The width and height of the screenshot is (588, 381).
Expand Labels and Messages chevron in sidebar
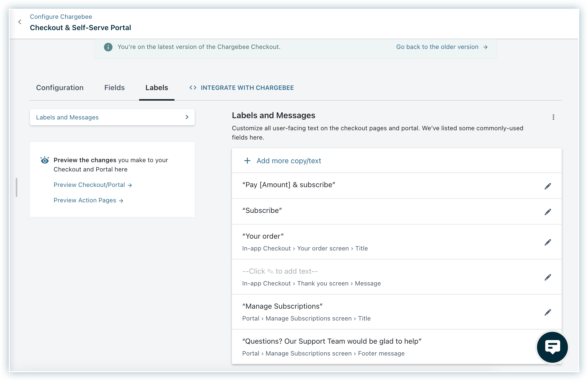tap(187, 117)
